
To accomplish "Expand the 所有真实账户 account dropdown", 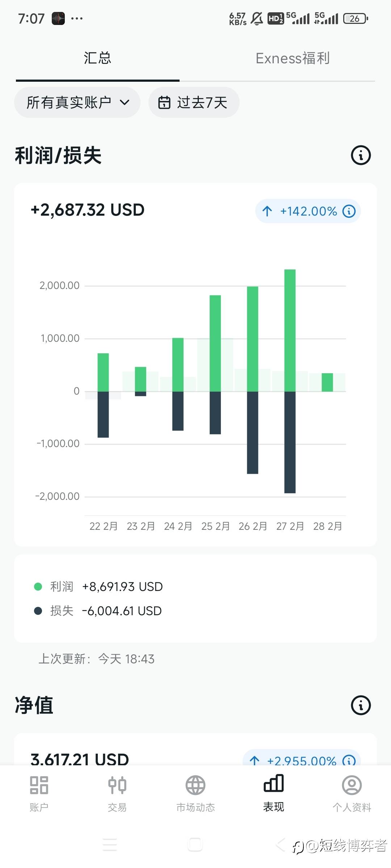I will coord(77,102).
